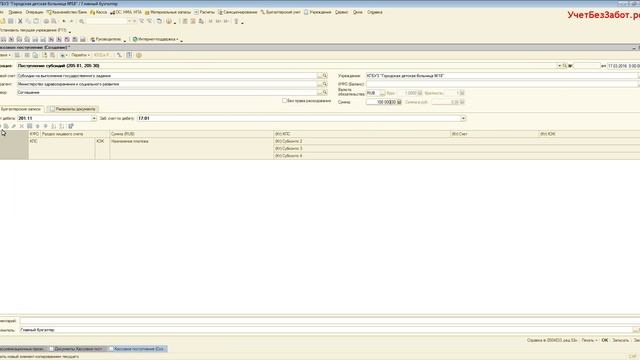Open the Правка menu

[15, 12]
